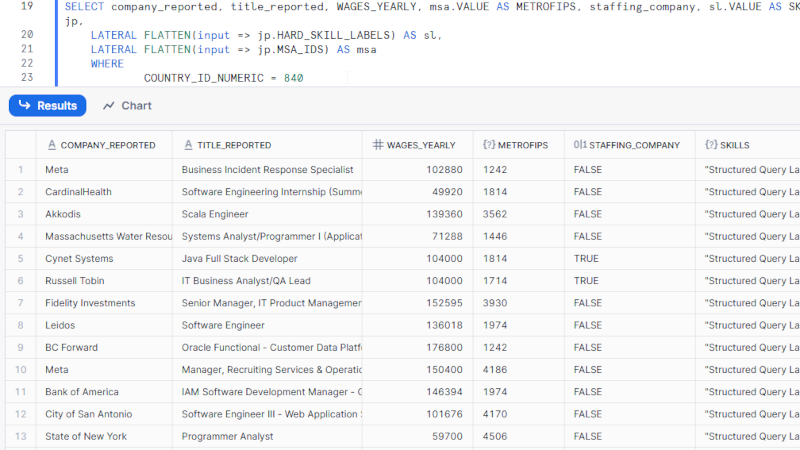800x450 pixels.
Task: Select the WAGES_YEARLY column header
Action: point(418,145)
